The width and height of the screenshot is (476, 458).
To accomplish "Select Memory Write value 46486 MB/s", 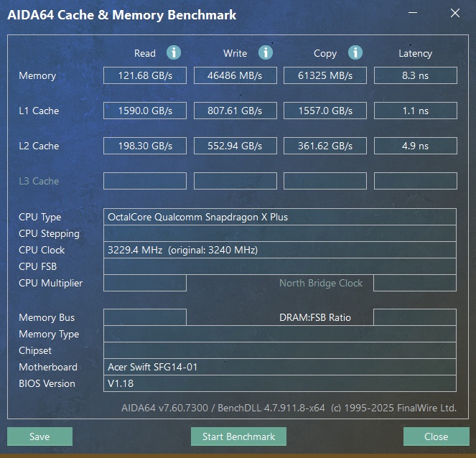I will (x=235, y=75).
